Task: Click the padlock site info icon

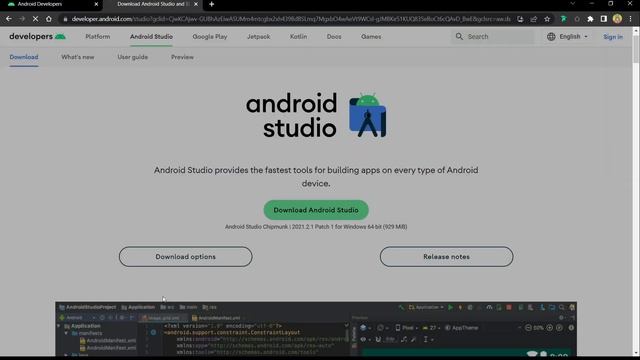Action: coord(65,19)
